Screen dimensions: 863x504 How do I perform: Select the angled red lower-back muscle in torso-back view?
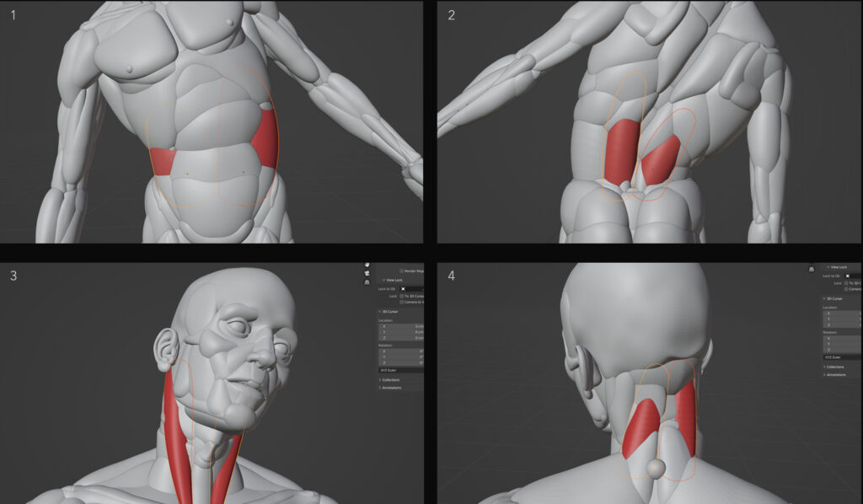click(x=661, y=159)
